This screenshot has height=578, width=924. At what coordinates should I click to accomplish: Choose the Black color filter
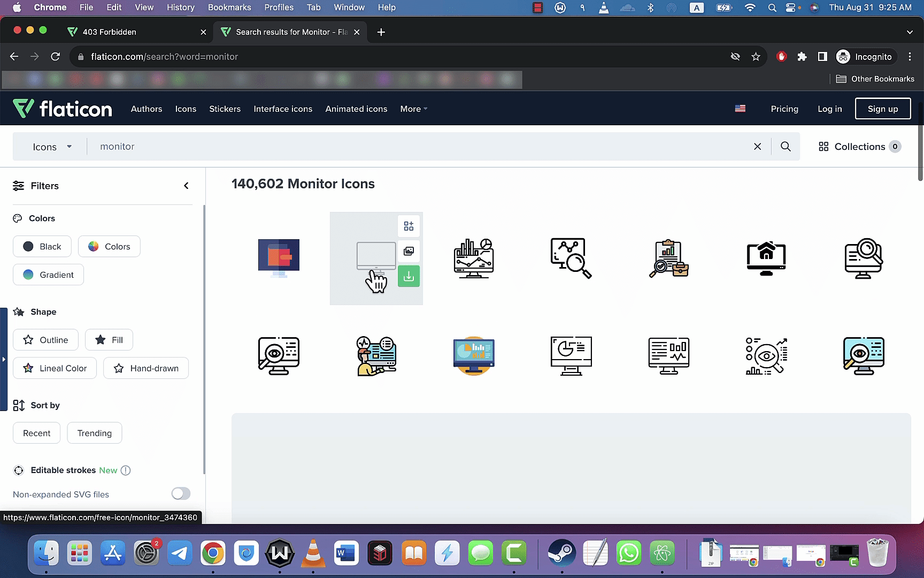point(42,246)
